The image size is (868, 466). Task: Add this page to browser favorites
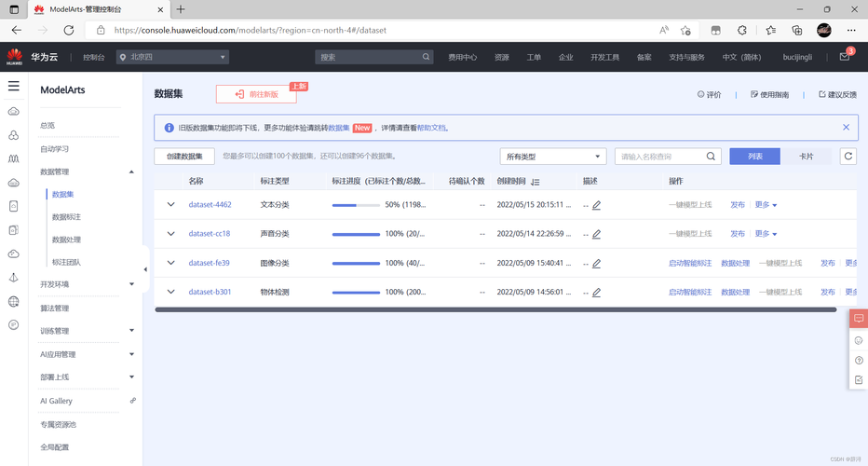(685, 30)
